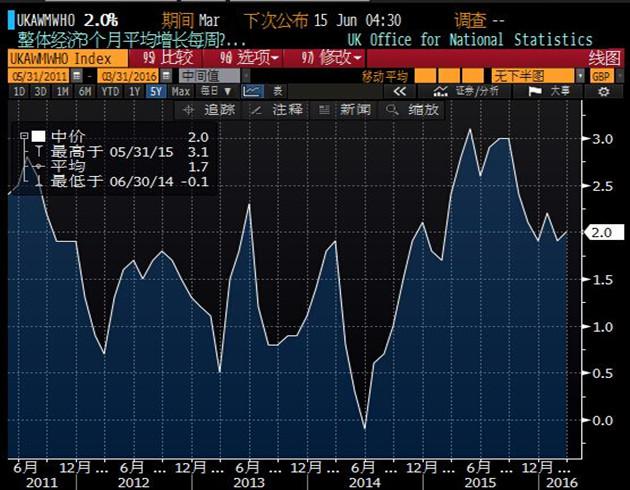Click the white 中价 legend color swatch
Image resolution: width=630 pixels, height=490 pixels.
[x=38, y=136]
